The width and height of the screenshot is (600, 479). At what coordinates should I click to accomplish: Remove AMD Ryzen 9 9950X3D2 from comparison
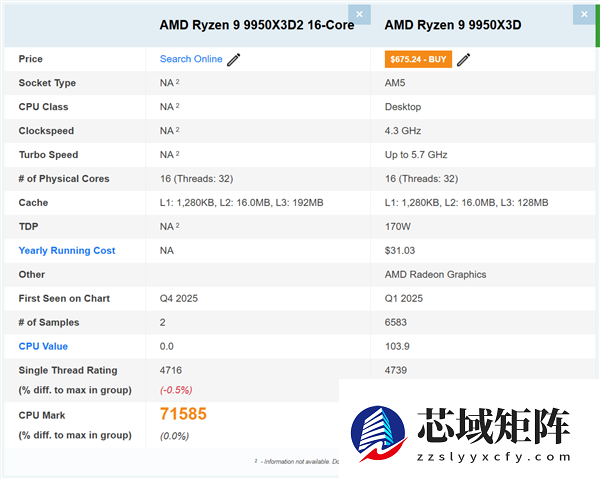(x=359, y=15)
